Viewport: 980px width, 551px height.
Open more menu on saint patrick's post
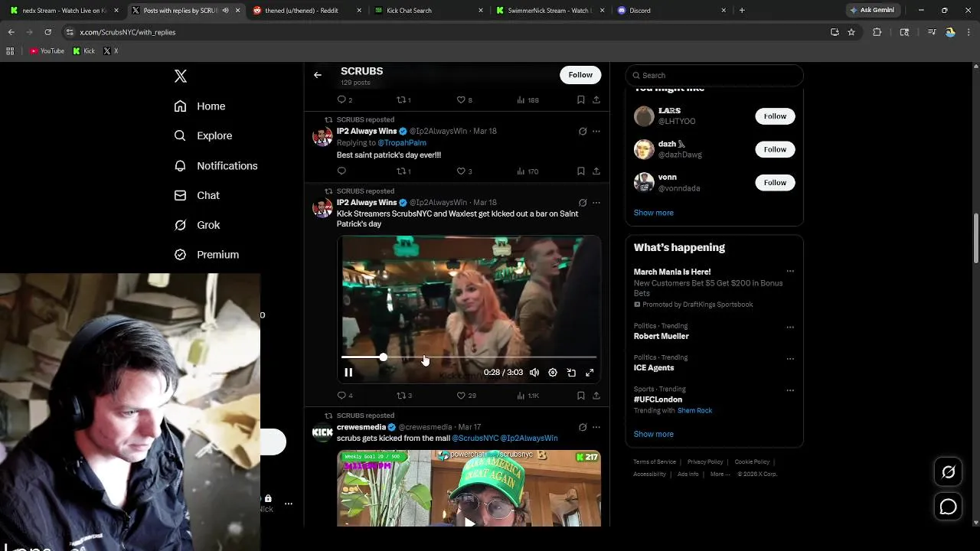point(596,131)
